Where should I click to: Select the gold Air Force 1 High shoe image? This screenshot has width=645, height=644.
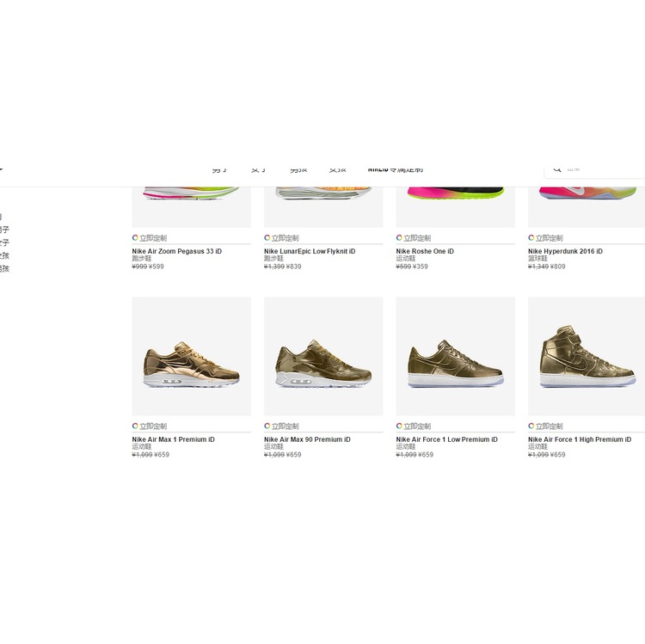587,356
